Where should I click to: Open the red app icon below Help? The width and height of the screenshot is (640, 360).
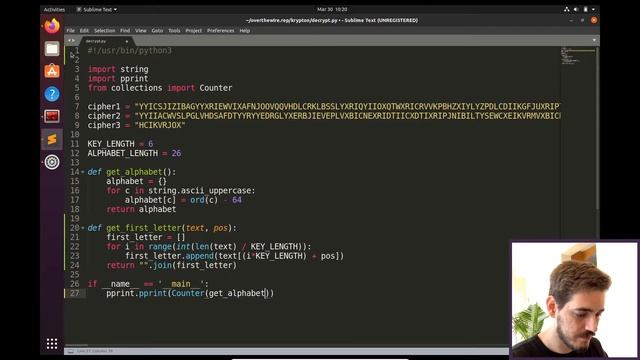pos(52,117)
